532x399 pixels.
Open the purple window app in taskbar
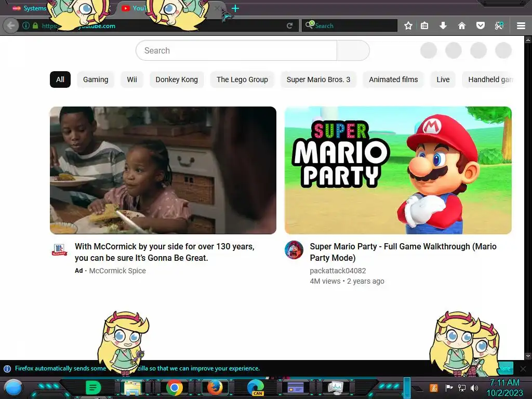[x=296, y=388]
